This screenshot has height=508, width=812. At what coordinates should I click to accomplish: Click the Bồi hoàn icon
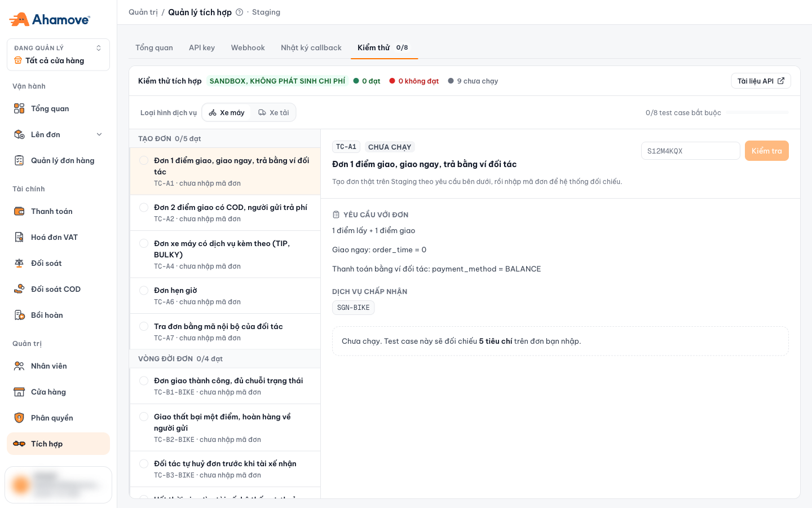tap(19, 315)
